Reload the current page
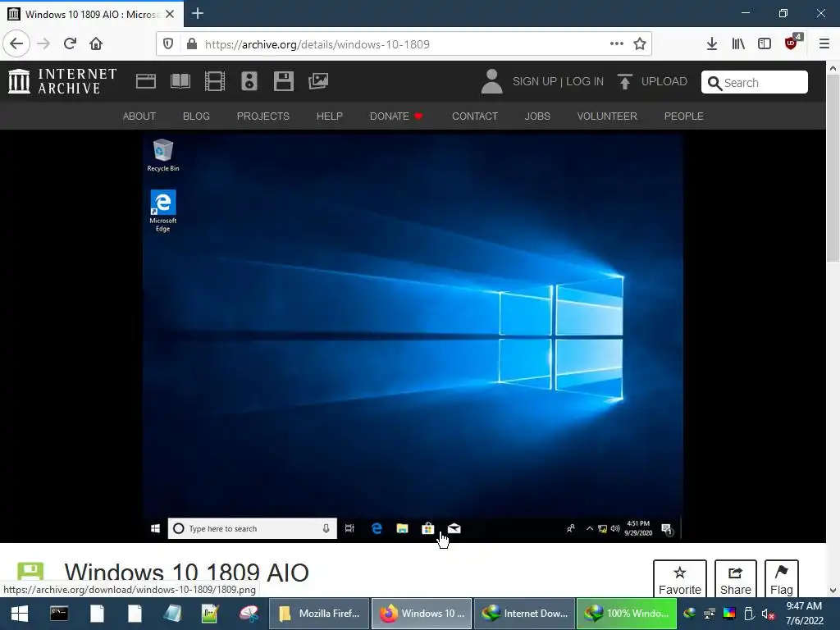This screenshot has height=630, width=840. coord(70,43)
